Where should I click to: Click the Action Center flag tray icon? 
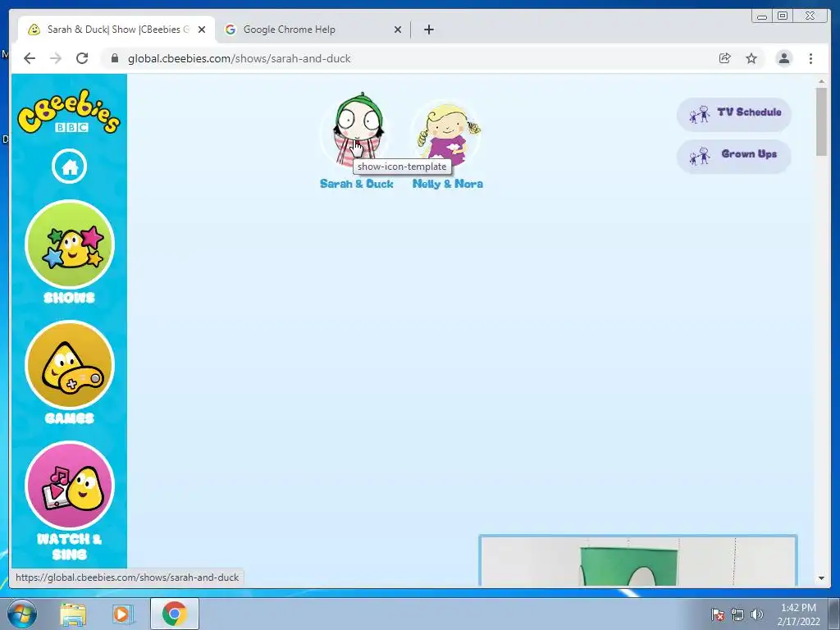click(x=718, y=614)
